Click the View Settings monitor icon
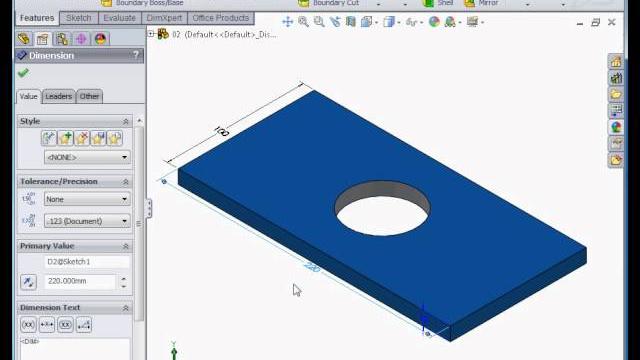The image size is (640, 360). (472, 22)
